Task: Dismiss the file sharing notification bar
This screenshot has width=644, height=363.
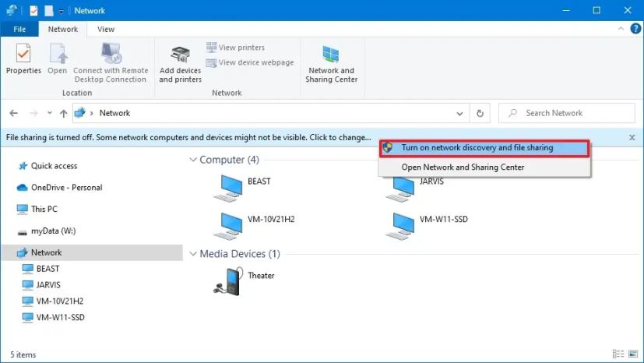Action: click(x=632, y=138)
